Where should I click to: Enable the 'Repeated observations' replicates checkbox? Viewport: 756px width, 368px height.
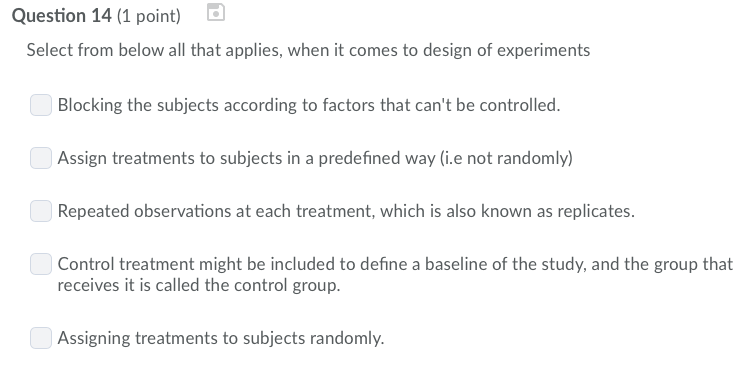click(41, 211)
